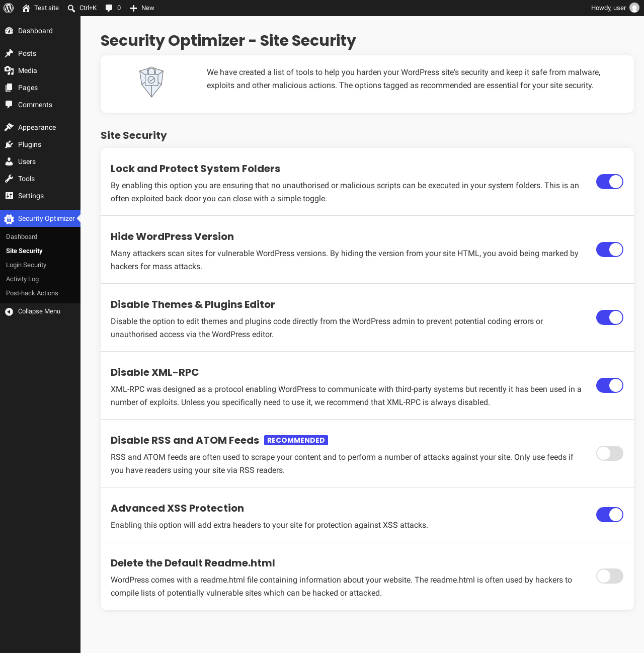Switch off the Disable XML-RPC toggle
This screenshot has width=644, height=653.
(x=610, y=385)
